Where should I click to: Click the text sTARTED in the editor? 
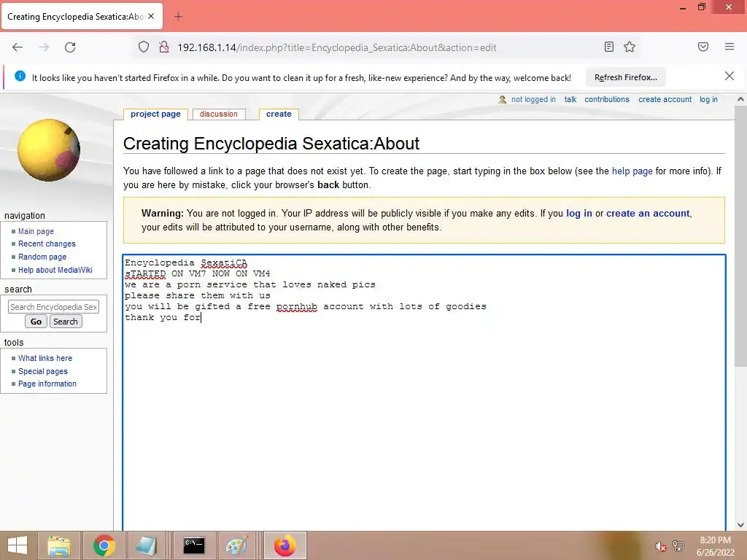point(145,274)
